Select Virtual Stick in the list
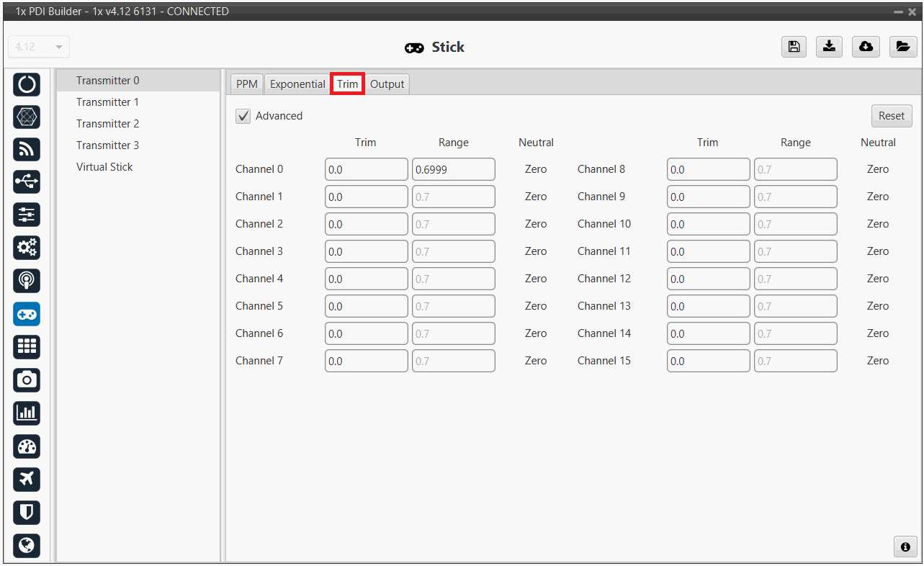Viewport: 924px width, 566px height. tap(105, 167)
